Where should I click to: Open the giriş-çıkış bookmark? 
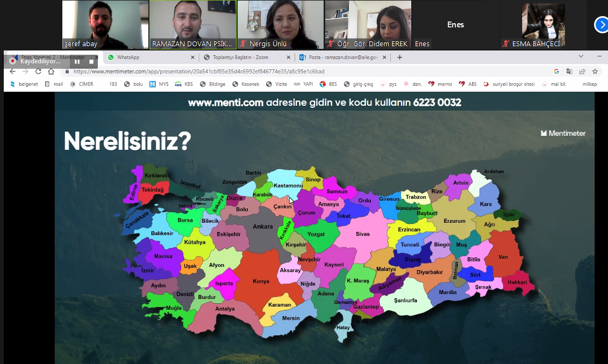(359, 84)
